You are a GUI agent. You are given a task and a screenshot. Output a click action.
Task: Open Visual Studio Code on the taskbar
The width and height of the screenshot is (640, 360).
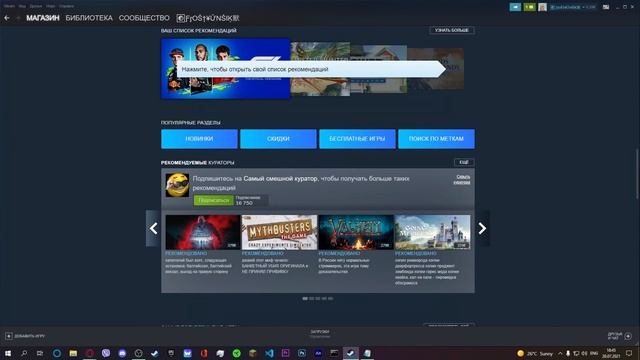(x=269, y=353)
